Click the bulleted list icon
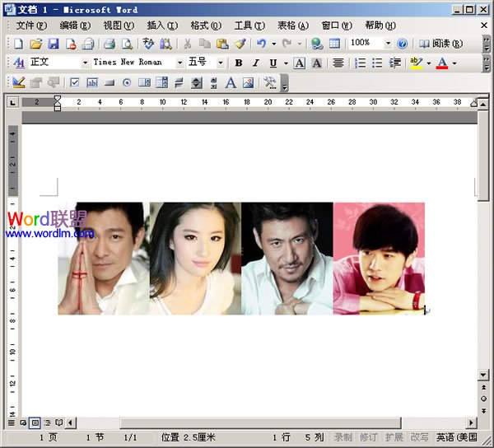 click(377, 63)
